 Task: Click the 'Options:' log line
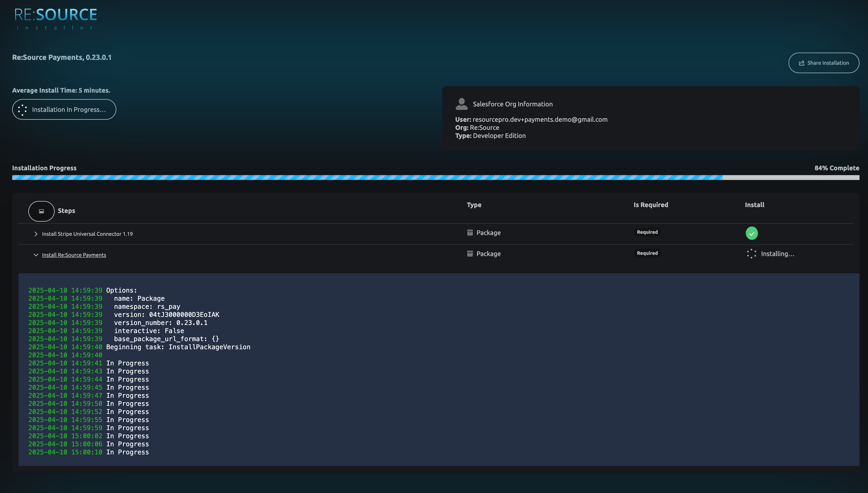coord(83,290)
